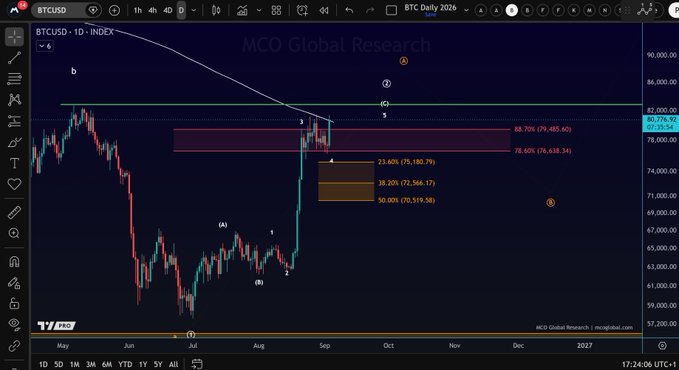Select the 3M date range
Image resolution: width=679 pixels, height=370 pixels.
click(91, 364)
